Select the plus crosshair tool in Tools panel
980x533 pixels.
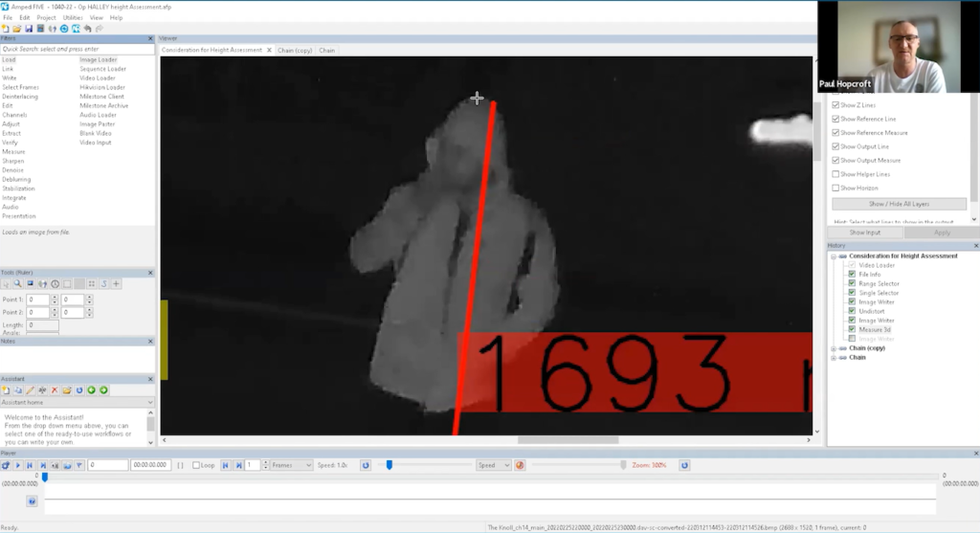116,283
